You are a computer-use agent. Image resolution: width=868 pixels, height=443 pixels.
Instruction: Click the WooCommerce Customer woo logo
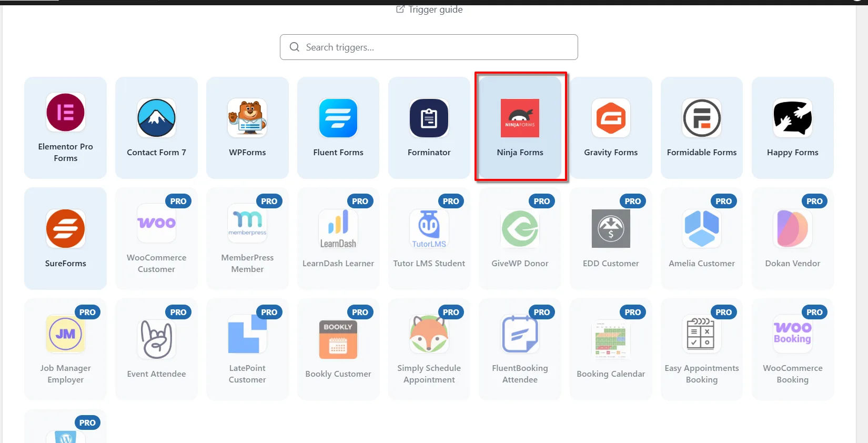(156, 223)
